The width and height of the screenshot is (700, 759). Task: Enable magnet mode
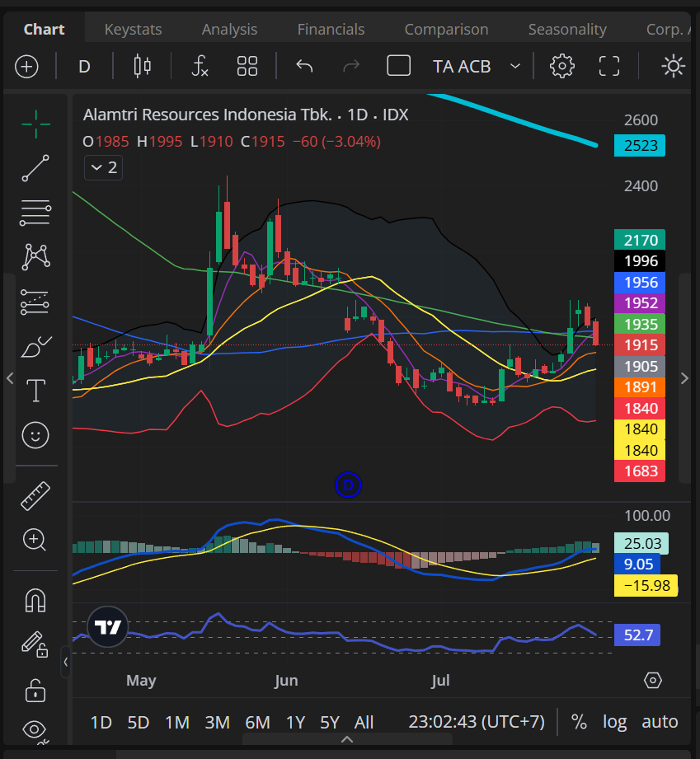click(35, 600)
